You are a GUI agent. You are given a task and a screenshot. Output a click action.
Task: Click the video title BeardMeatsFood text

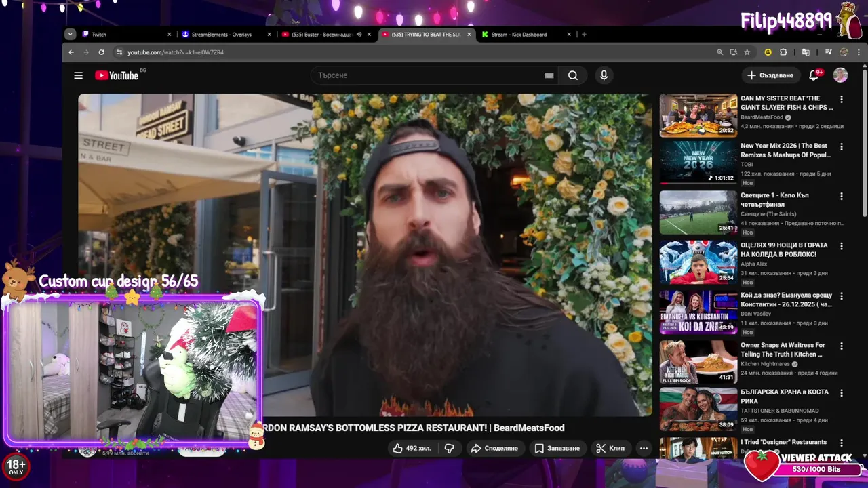529,428
